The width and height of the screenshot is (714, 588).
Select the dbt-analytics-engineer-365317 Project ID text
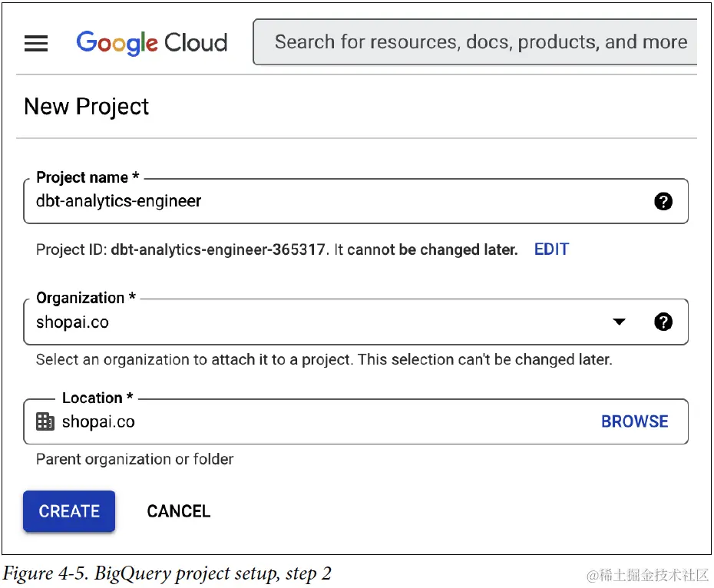[218, 249]
